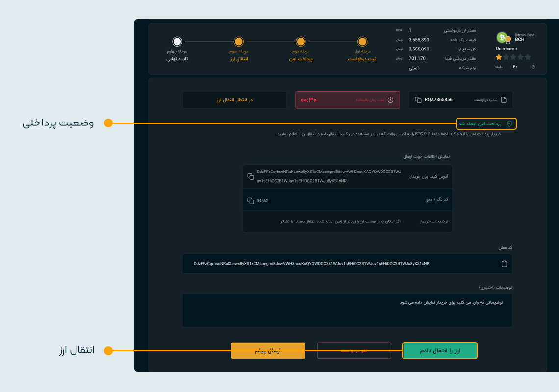Click the نوع شبکه label
Viewport: 559px width, 392px height.
click(467, 68)
